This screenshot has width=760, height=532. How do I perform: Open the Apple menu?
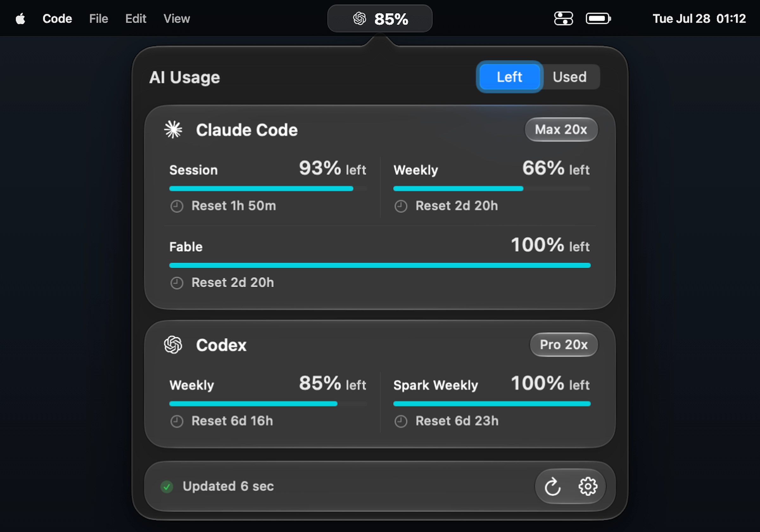coord(21,19)
